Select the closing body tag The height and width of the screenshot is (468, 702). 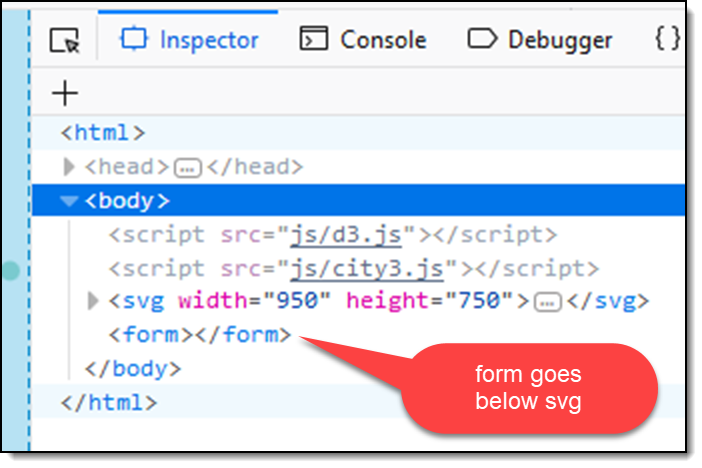(133, 369)
